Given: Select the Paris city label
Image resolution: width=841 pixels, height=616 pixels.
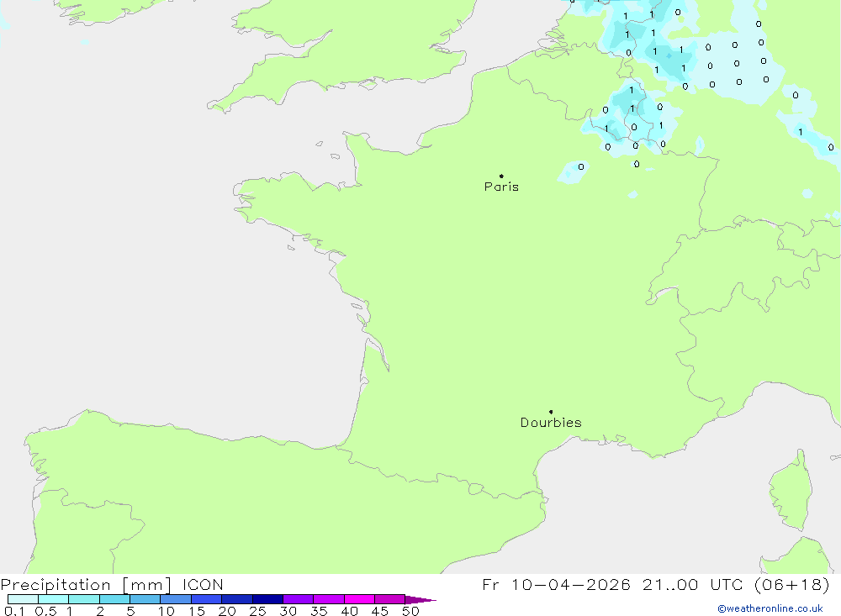Looking at the screenshot, I should 501,187.
